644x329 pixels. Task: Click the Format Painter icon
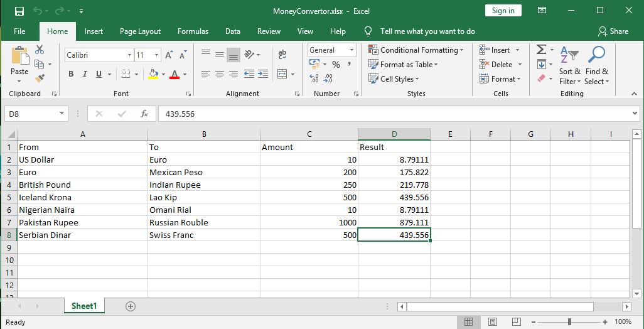pyautogui.click(x=40, y=78)
